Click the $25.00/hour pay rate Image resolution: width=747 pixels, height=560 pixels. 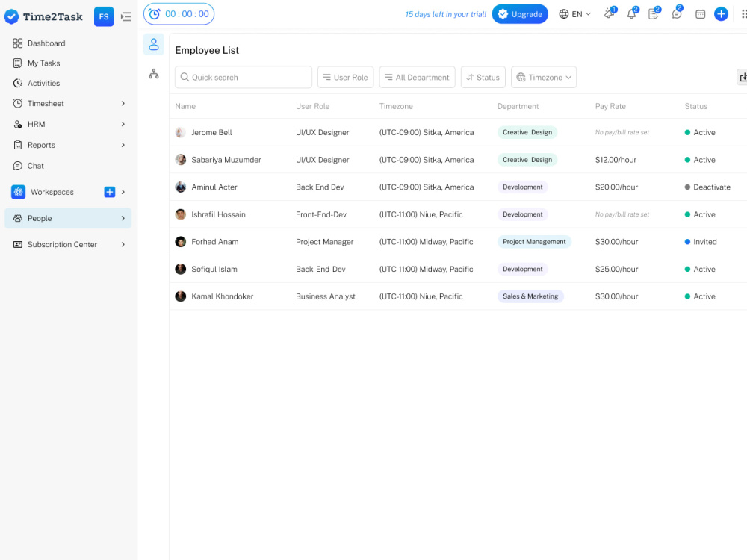(x=616, y=269)
